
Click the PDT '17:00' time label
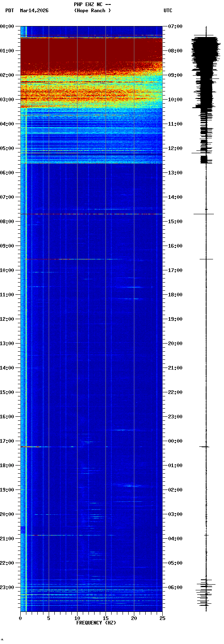(x=7, y=441)
